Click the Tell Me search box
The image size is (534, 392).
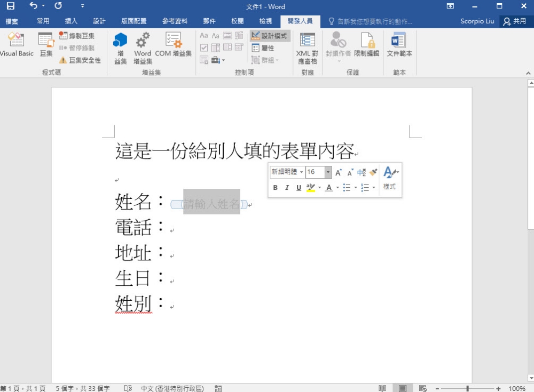coord(370,21)
